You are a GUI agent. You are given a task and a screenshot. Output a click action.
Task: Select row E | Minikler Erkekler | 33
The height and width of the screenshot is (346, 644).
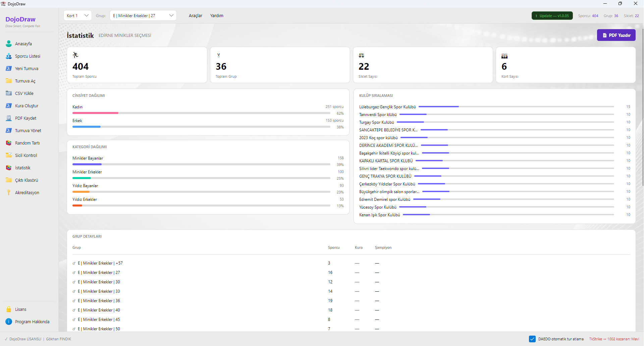click(351, 291)
